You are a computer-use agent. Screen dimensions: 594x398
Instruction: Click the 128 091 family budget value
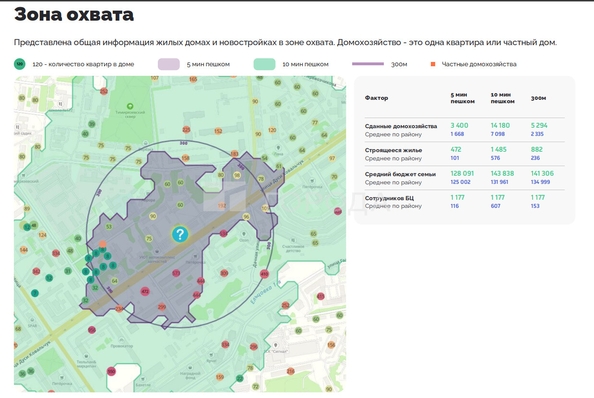pyautogui.click(x=462, y=173)
